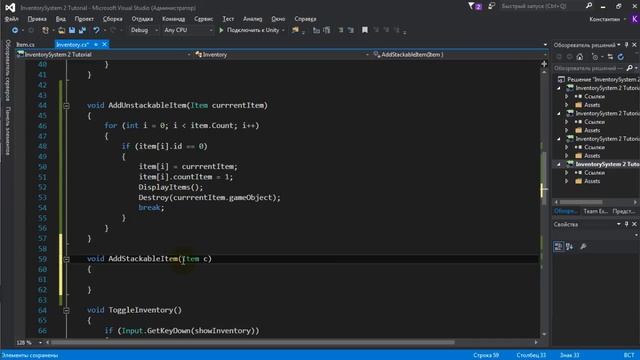This screenshot has width=640, height=360.
Task: Select the Решение root node
Action: (598, 80)
